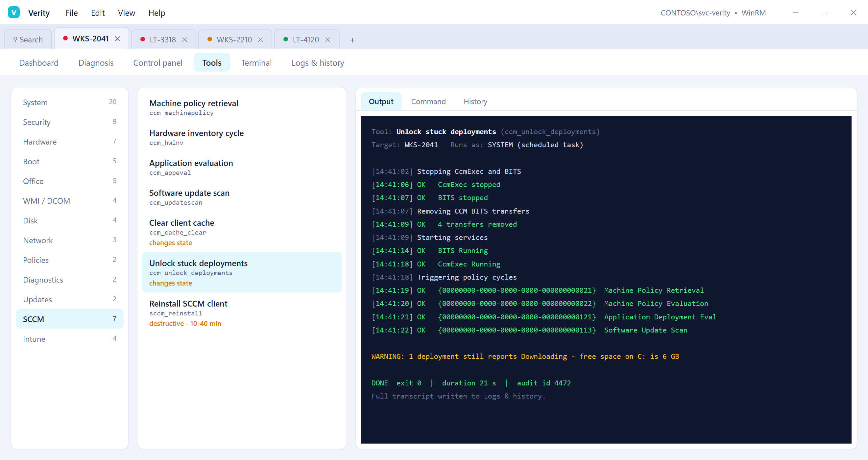Image resolution: width=868 pixels, height=460 pixels.
Task: Select the Policies tool category
Action: click(70, 260)
